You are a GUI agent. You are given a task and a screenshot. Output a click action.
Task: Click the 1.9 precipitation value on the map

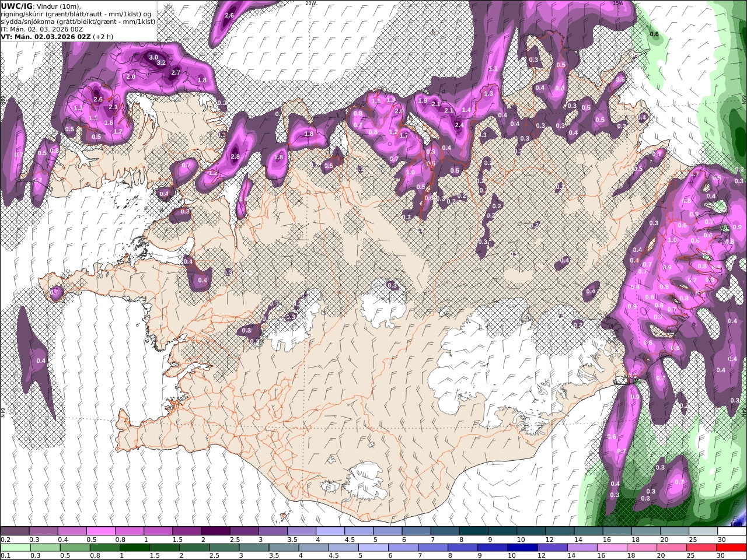point(423,100)
